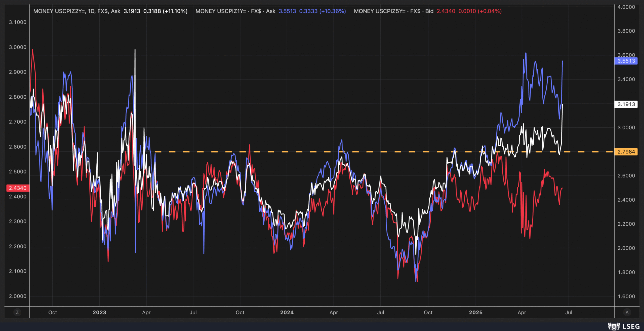Click the LSEG logo
644x331 pixels.
[x=624, y=326]
